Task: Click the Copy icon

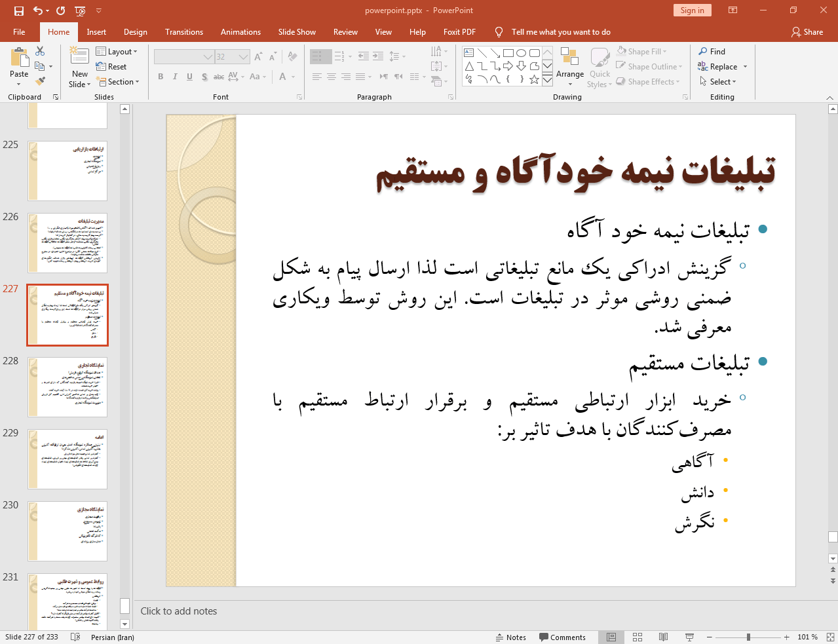Action: click(x=40, y=66)
